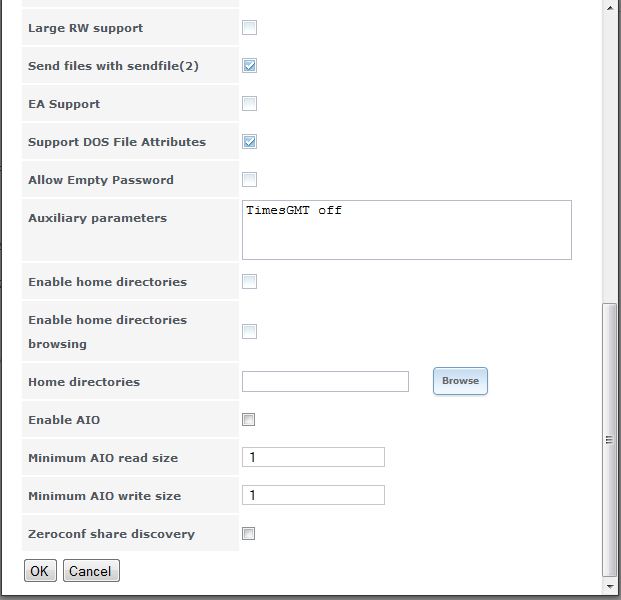Click the vertical scrollbar thumb
This screenshot has width=621, height=600.
click(x=609, y=440)
